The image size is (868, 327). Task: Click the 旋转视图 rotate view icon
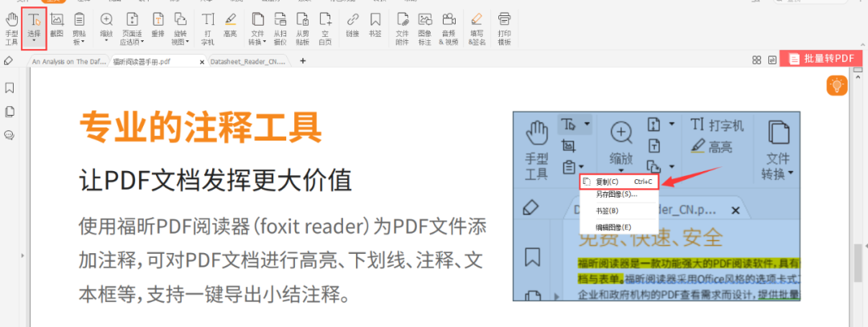coord(181,20)
